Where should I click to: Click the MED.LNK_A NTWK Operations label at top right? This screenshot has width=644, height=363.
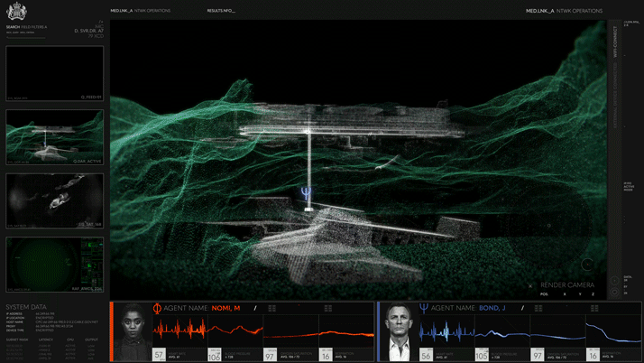pos(564,11)
